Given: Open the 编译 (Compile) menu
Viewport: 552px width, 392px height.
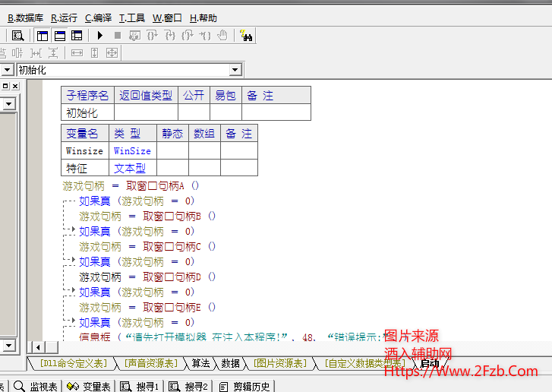Looking at the screenshot, I should 98,17.
